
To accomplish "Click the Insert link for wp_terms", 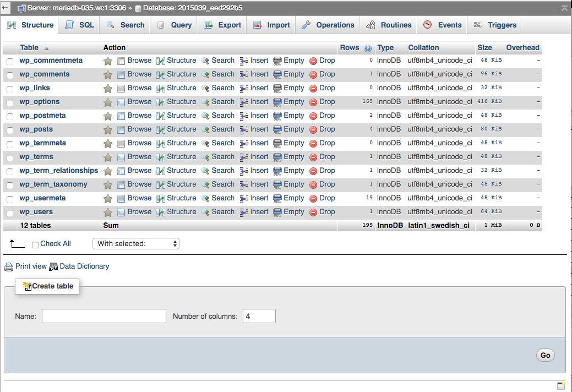I will pos(259,157).
